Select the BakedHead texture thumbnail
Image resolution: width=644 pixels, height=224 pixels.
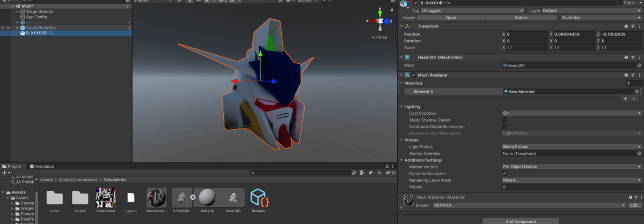105,198
